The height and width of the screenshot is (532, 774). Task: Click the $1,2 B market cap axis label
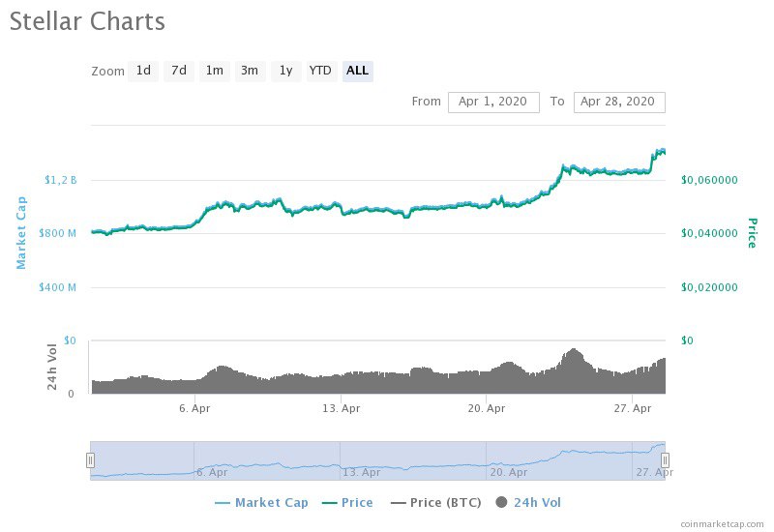pos(60,180)
